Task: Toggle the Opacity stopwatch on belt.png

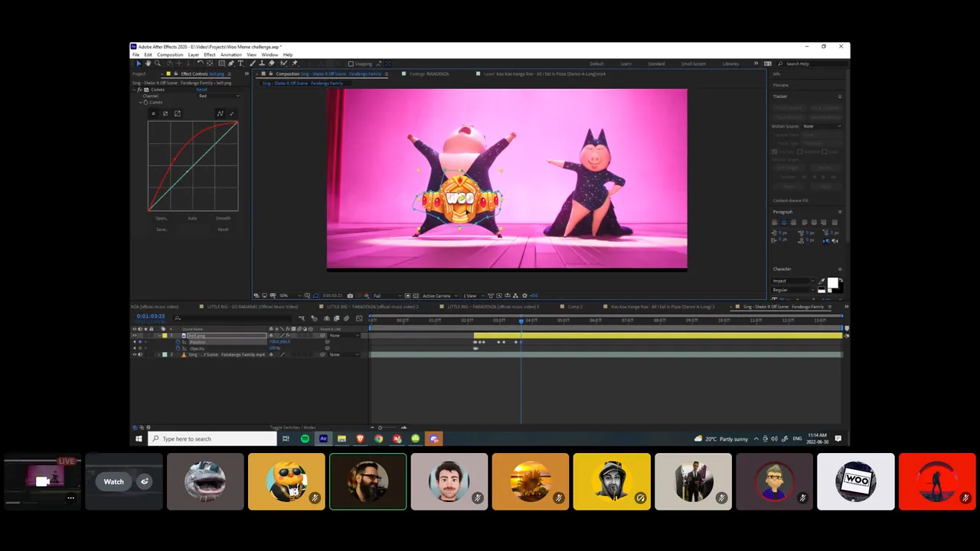Action: coord(178,348)
